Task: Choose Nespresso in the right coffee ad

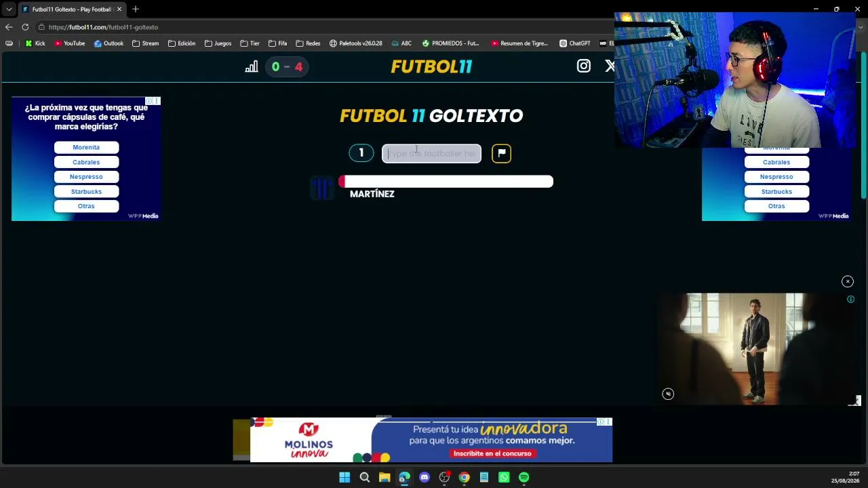Action: tap(776, 177)
